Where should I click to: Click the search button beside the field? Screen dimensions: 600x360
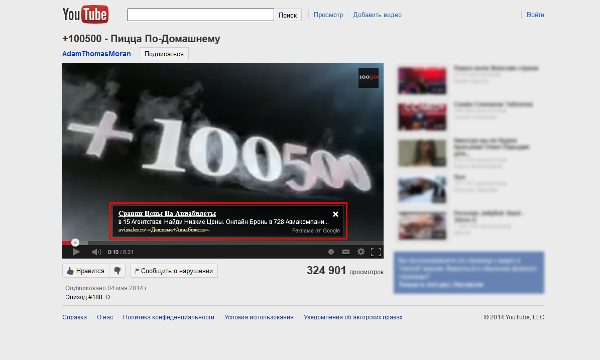pyautogui.click(x=288, y=15)
